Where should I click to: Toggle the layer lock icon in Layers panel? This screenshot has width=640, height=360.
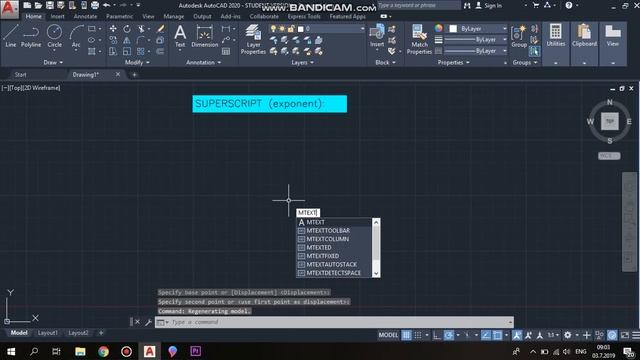(291, 29)
